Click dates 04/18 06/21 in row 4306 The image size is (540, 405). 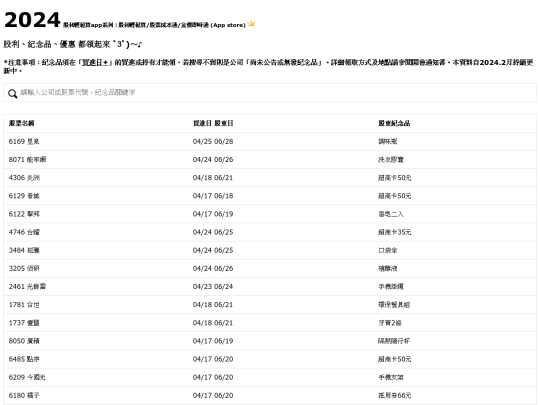[213, 178]
